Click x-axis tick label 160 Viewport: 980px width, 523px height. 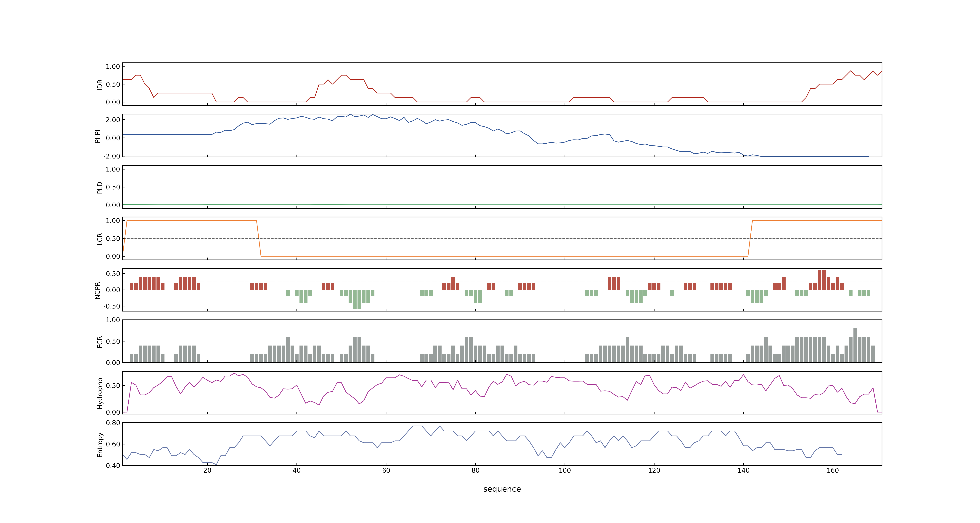click(833, 470)
